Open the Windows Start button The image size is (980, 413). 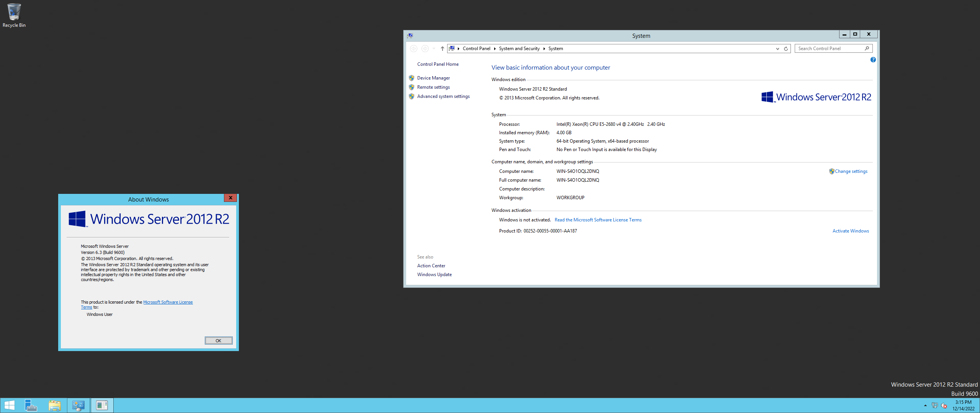10,405
